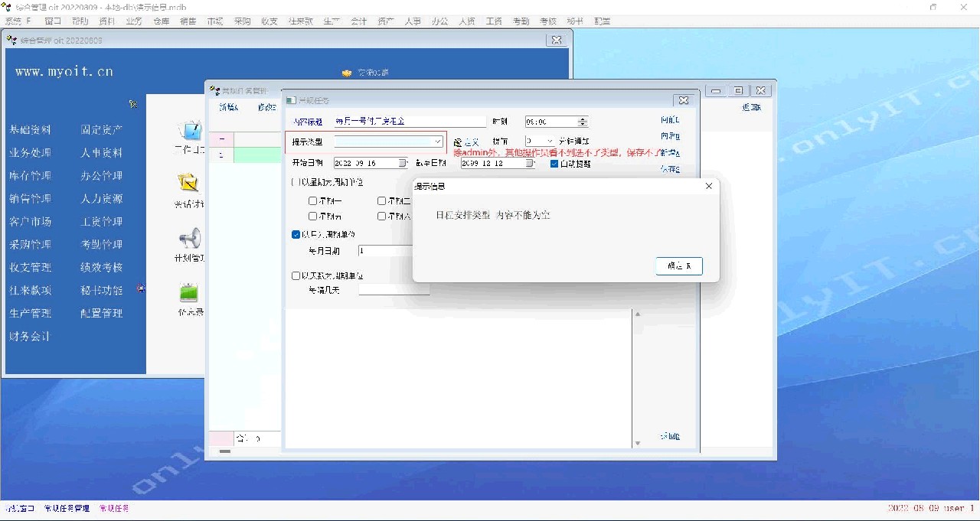Open the calendar picker for 开始日期
This screenshot has height=521, width=980.
point(403,163)
